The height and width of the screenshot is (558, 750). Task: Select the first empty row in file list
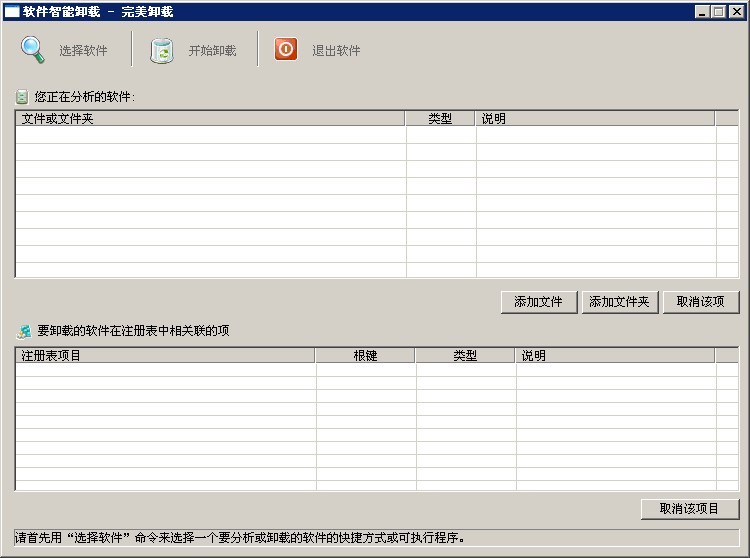[210, 135]
